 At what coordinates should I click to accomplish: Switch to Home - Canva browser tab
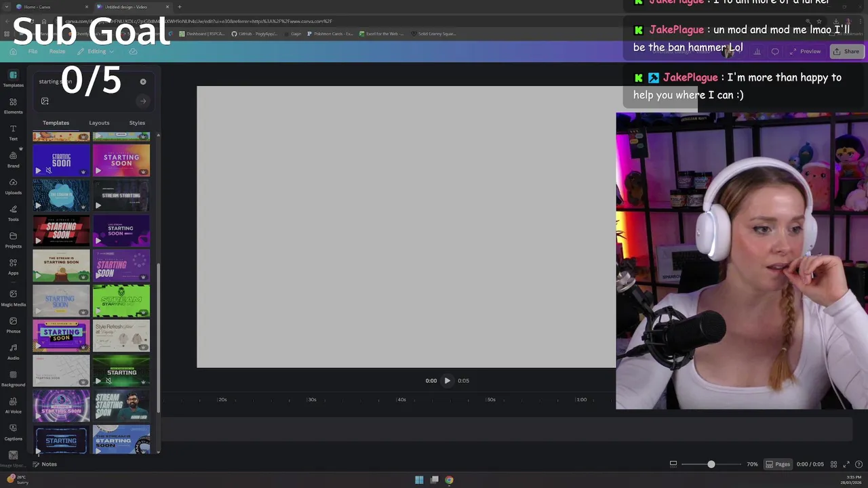pyautogui.click(x=51, y=7)
